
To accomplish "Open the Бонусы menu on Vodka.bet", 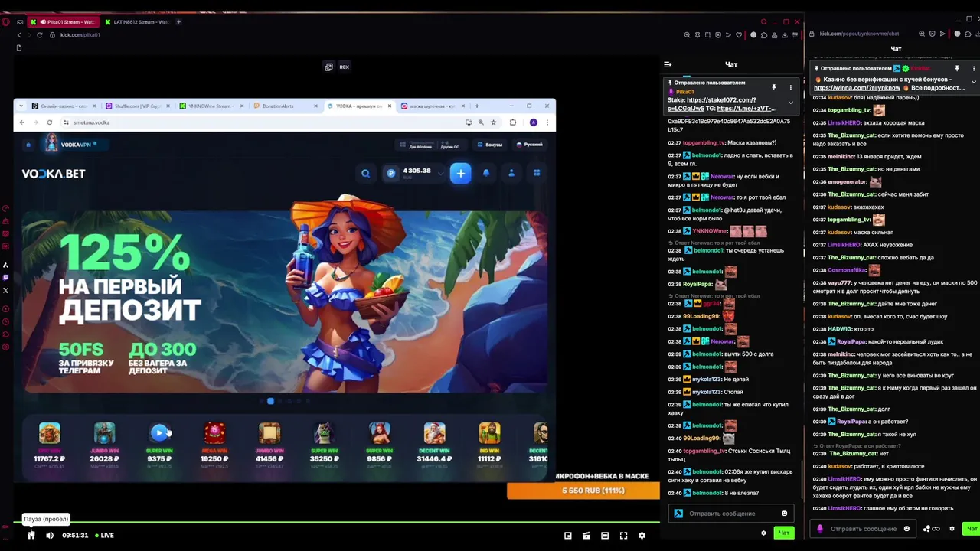I will coord(490,145).
